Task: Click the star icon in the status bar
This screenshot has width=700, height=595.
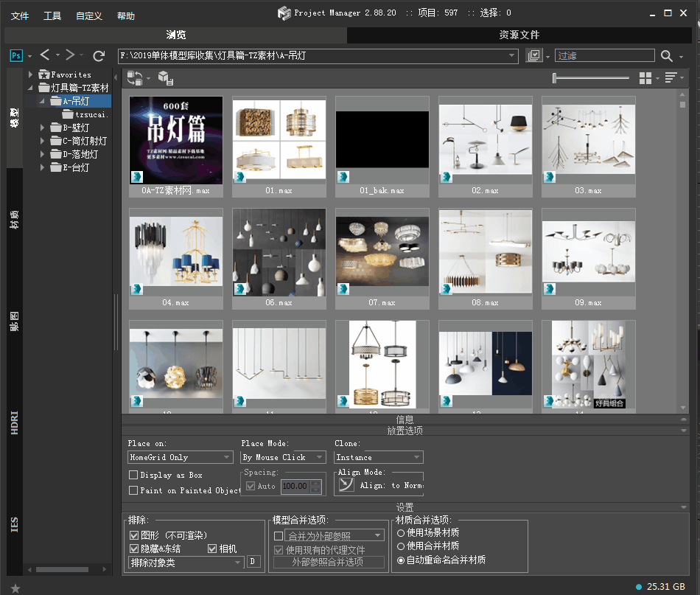Action: (15, 588)
